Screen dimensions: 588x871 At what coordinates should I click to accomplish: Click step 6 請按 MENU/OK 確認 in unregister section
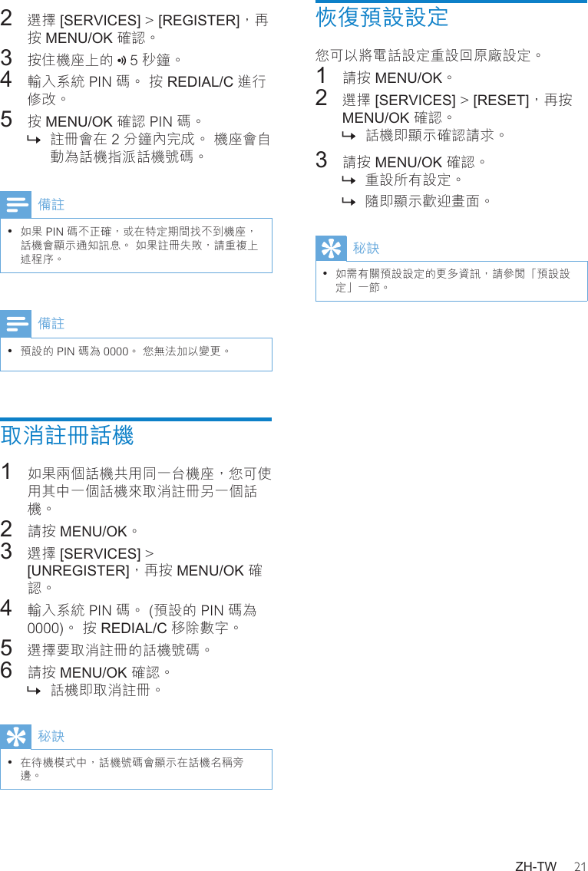(99, 672)
